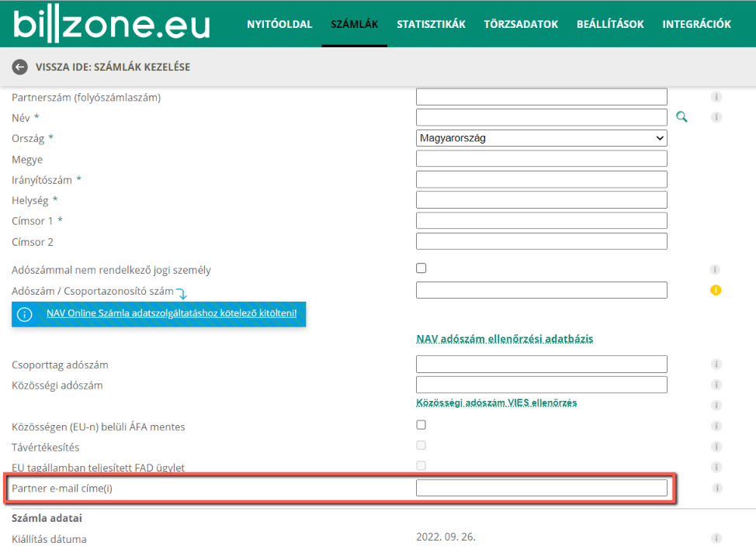Screen dimensions: 756x546
Task: Switch to the STATISZTIKÁK tab
Action: pos(431,23)
